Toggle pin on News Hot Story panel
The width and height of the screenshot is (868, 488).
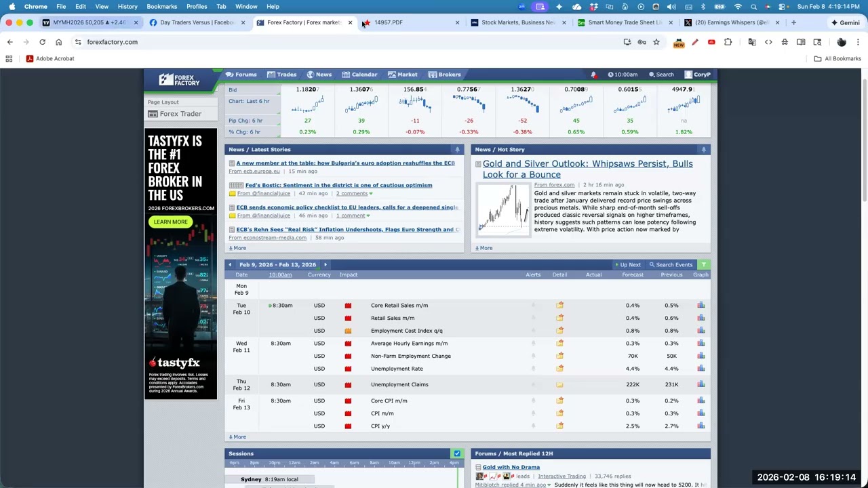point(703,150)
